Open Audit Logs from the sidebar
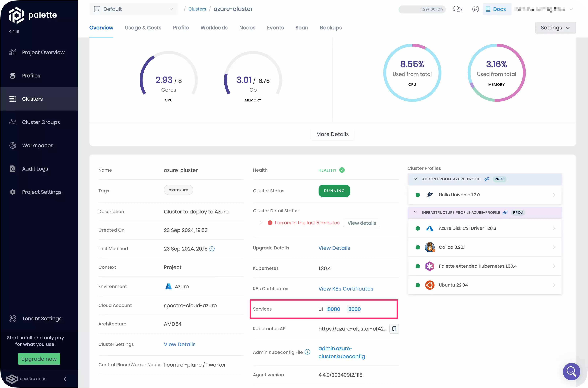Image resolution: width=588 pixels, height=388 pixels. 35,169
